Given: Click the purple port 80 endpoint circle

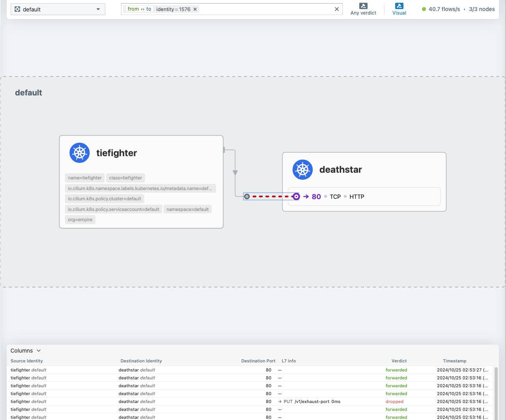Looking at the screenshot, I should 296,196.
